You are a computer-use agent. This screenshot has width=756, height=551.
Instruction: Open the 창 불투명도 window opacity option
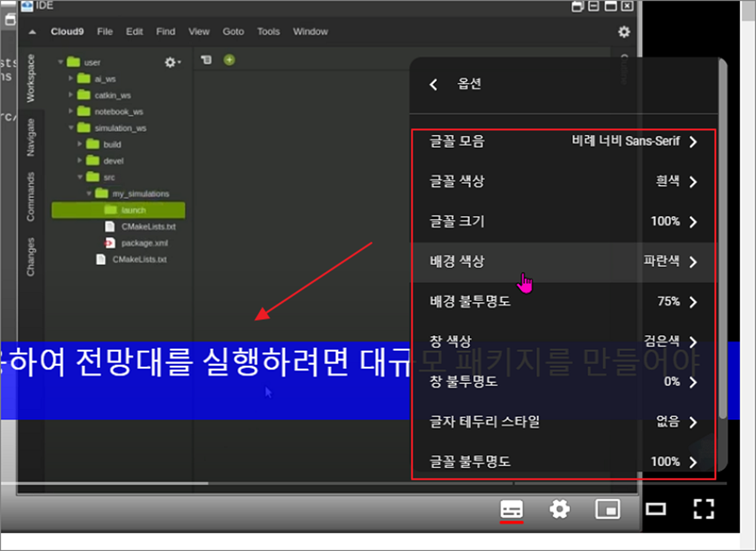(563, 382)
